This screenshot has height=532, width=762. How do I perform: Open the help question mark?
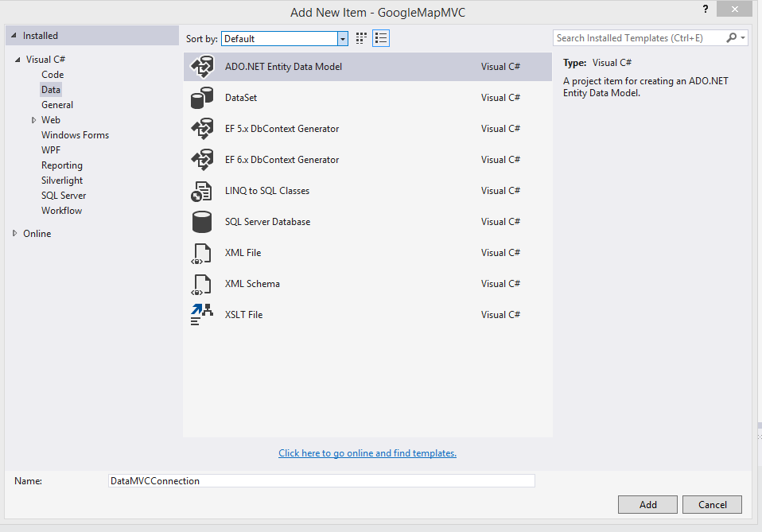(706, 9)
